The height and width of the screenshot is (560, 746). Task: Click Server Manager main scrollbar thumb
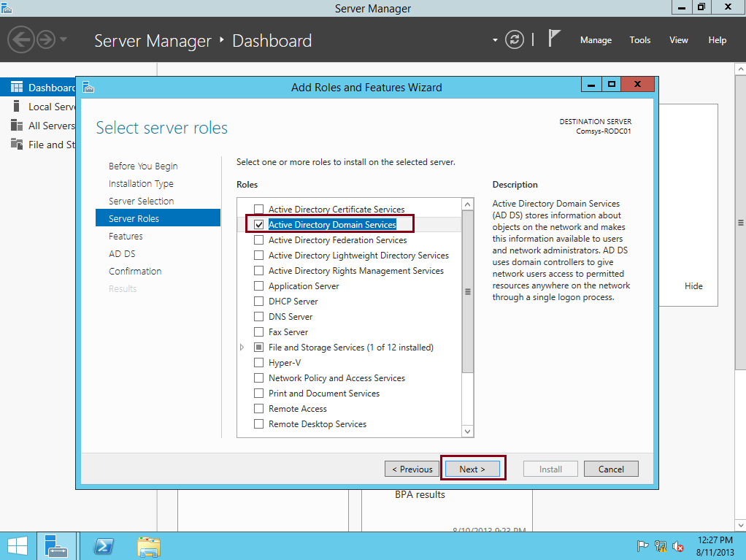(x=740, y=222)
